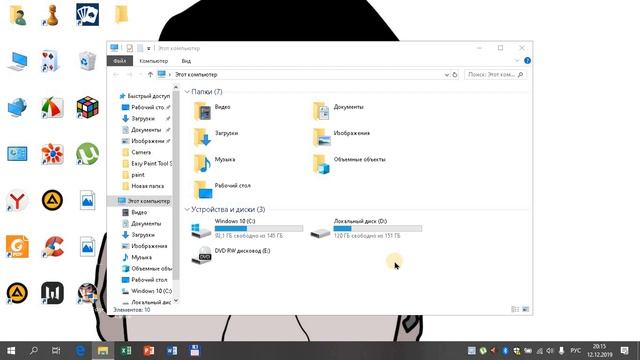Select Быстрый доступ in navigation pane
The width and height of the screenshot is (640, 360).
144,96
